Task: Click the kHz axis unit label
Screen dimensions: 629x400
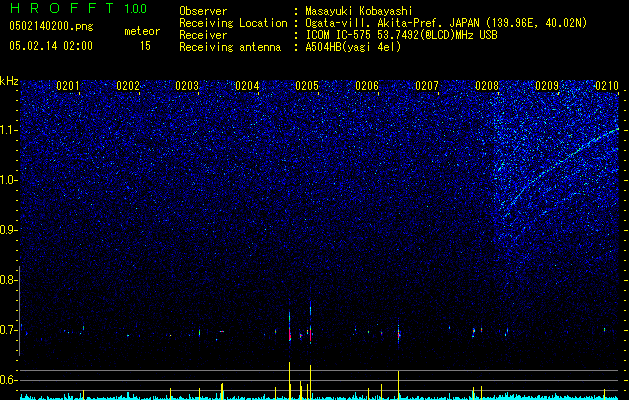Action: point(9,81)
